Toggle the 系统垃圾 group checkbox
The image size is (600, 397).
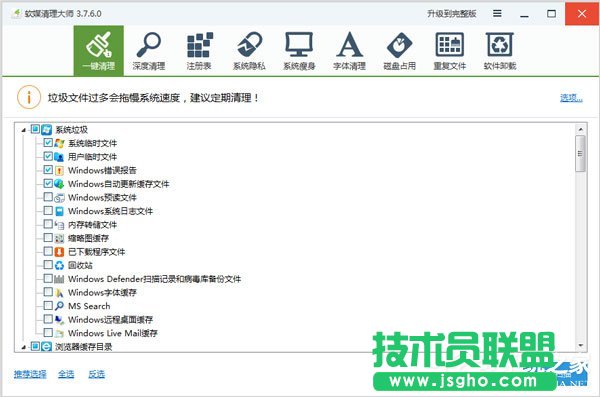point(35,129)
